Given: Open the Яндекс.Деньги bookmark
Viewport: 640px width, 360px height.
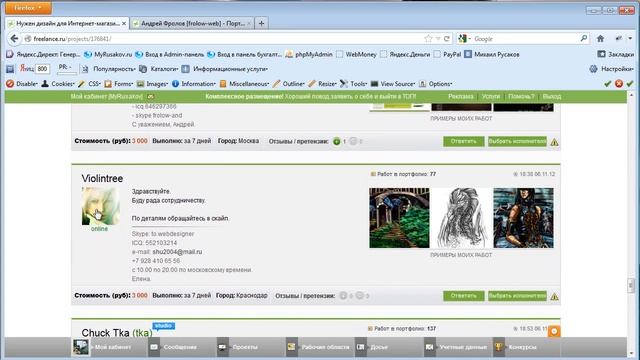Looking at the screenshot, I should click(x=405, y=54).
